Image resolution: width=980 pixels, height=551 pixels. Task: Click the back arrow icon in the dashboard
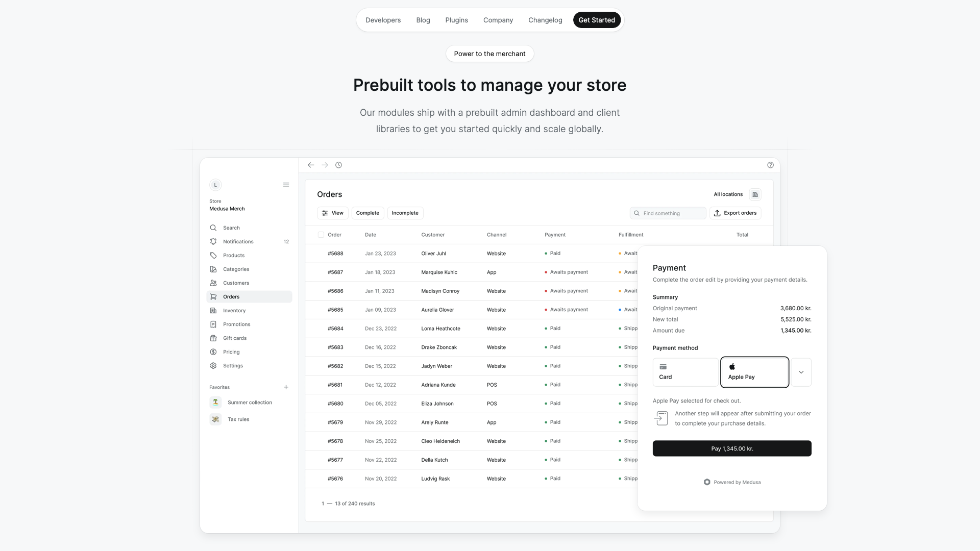[x=311, y=165]
